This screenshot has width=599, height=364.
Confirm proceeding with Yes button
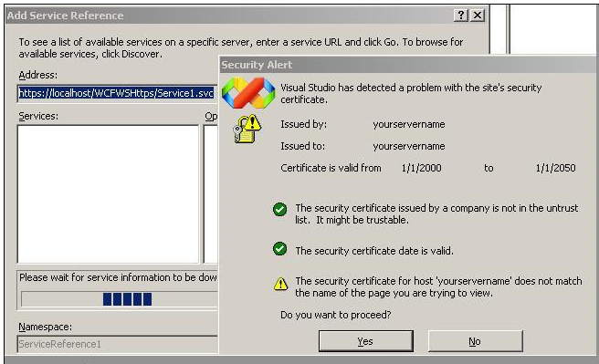[365, 340]
